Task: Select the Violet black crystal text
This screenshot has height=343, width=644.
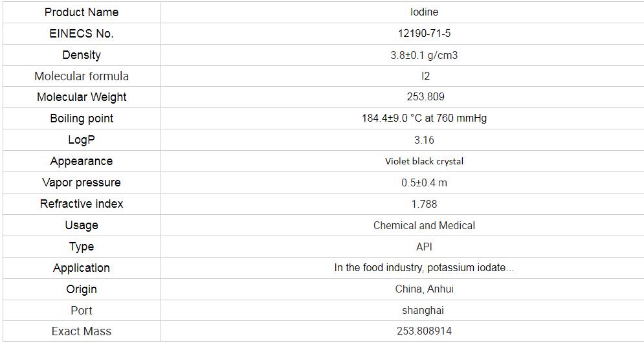Action: 424,161
